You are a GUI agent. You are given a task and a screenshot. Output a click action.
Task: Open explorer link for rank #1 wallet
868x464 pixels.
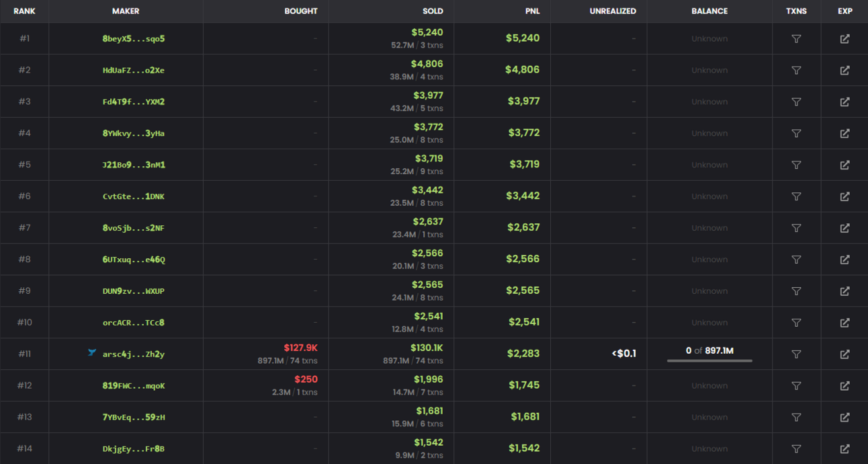click(844, 38)
